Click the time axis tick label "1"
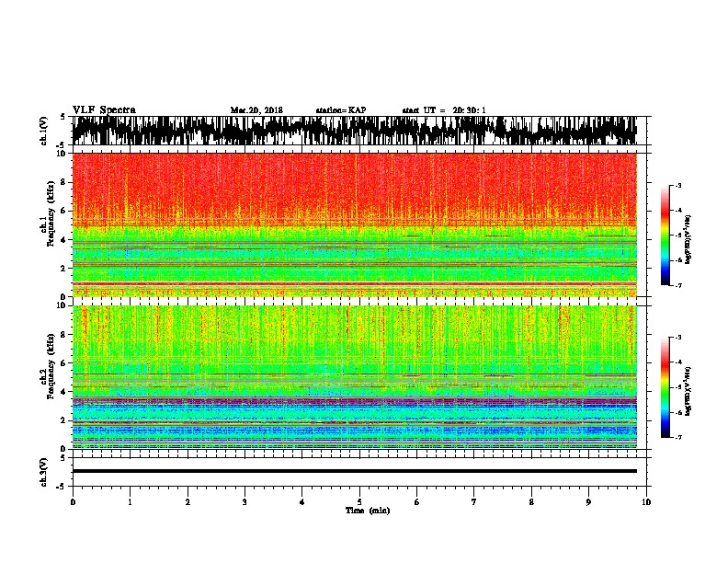This screenshot has width=728, height=563. coord(130,502)
